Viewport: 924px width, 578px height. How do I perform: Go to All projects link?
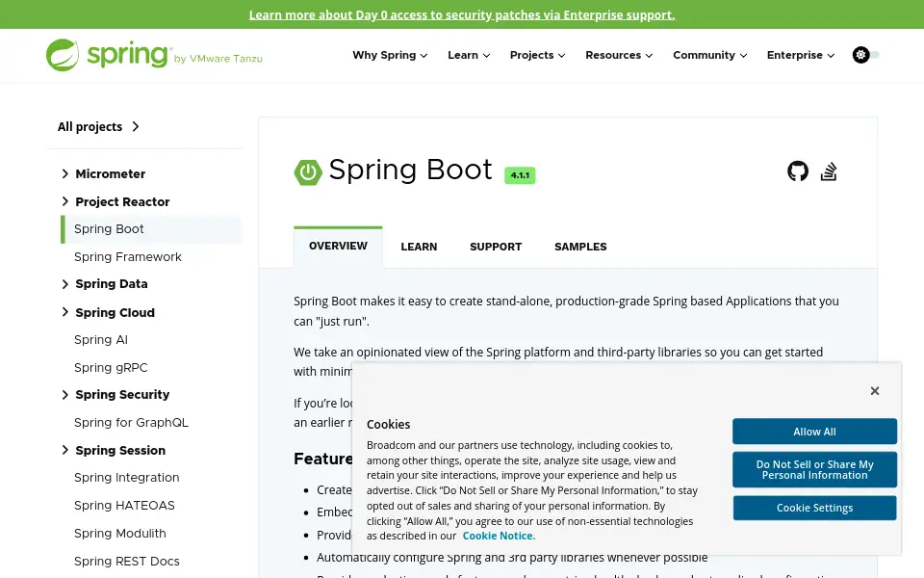point(98,126)
